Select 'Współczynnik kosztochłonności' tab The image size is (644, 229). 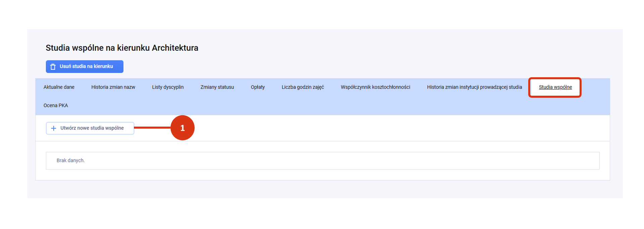pos(376,87)
